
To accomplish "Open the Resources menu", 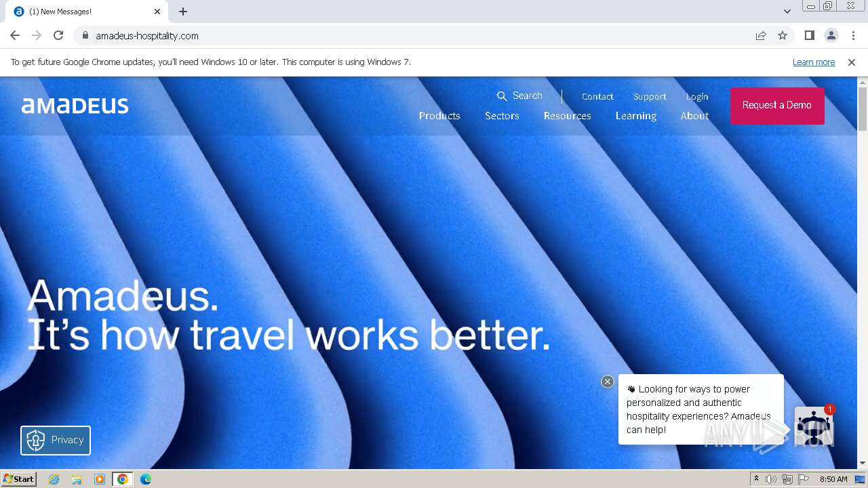I will tap(567, 116).
